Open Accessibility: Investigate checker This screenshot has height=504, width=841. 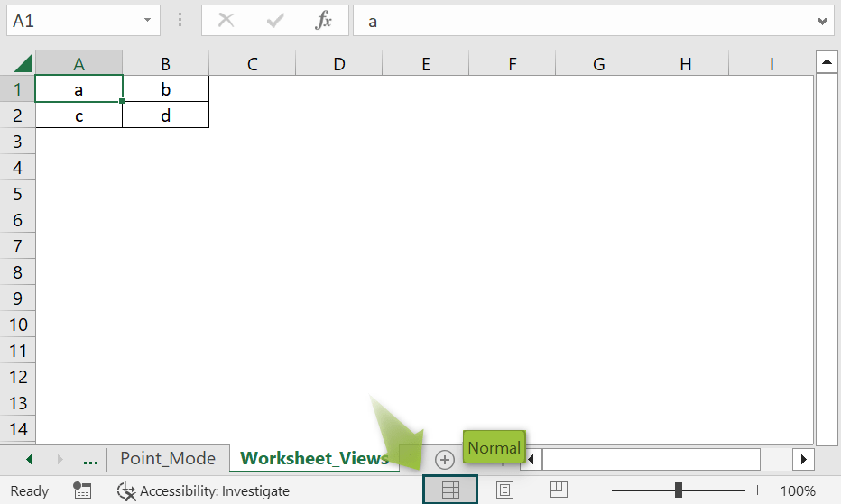[x=203, y=490]
